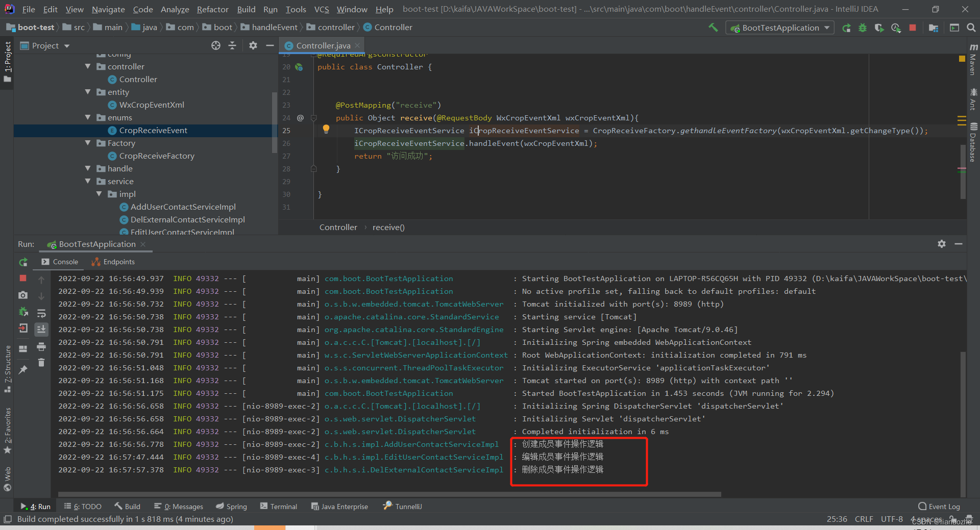Pin the Run tab
Viewport: 980px width, 530px height.
tap(23, 370)
